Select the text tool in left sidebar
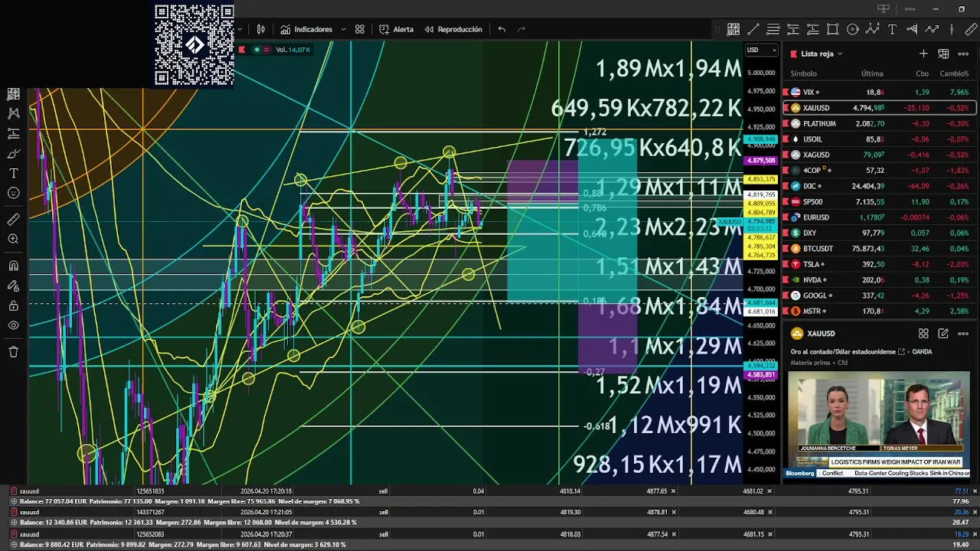The width and height of the screenshot is (980, 551). (13, 173)
